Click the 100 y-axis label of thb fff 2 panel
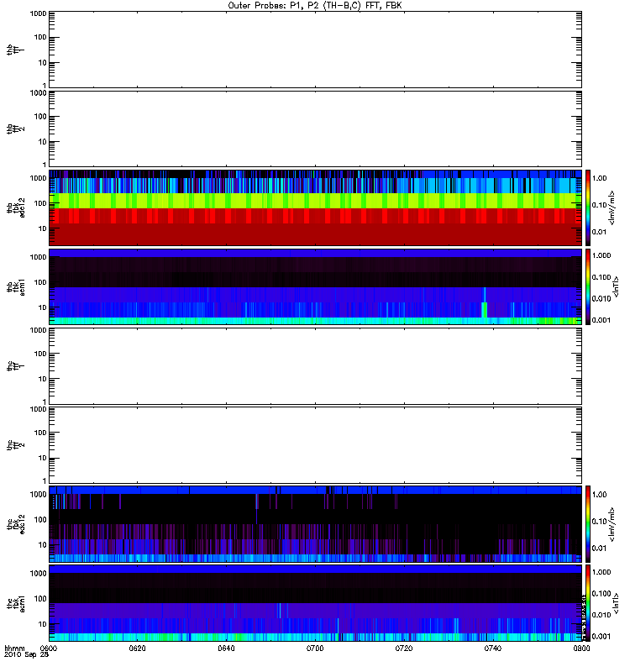Image resolution: width=630 pixels, height=672 pixels. [x=40, y=117]
